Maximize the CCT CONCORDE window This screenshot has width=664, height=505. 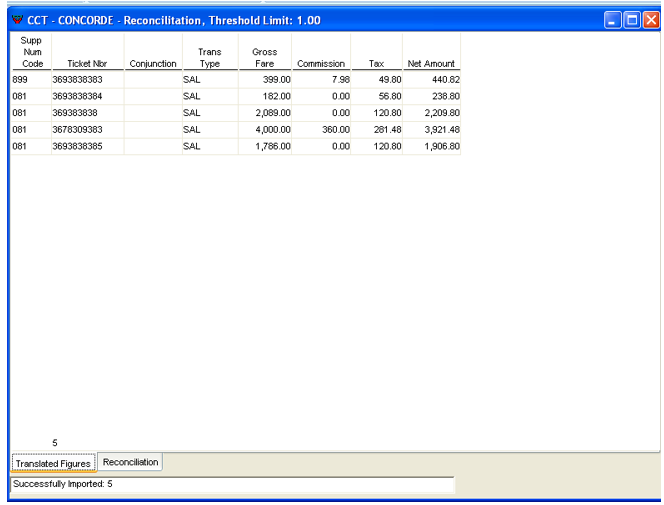tap(632, 20)
